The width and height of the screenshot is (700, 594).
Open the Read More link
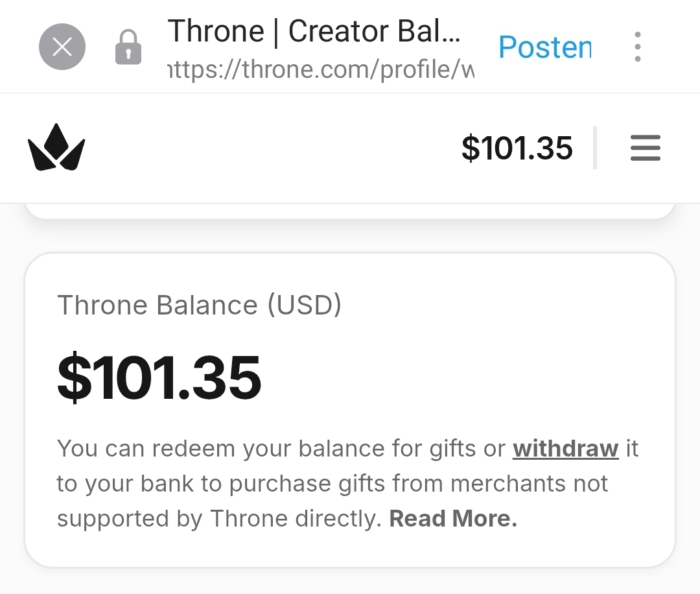[x=453, y=519]
